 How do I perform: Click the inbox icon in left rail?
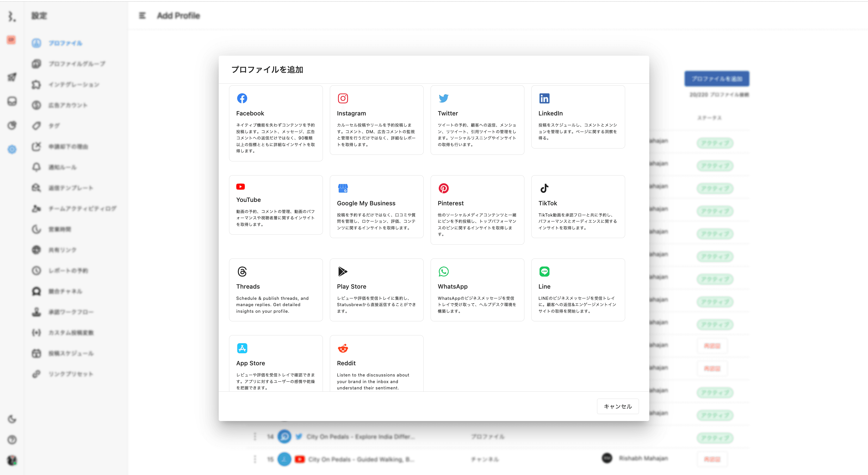pyautogui.click(x=12, y=101)
